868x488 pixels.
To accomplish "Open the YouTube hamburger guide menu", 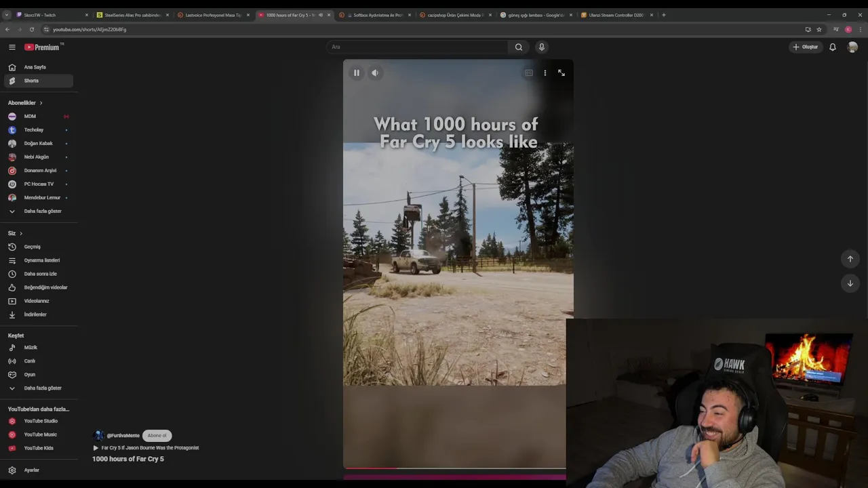I will [x=12, y=47].
